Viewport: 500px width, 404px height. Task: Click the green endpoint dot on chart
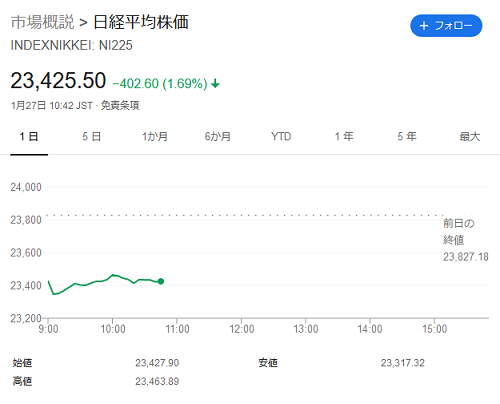[161, 281]
